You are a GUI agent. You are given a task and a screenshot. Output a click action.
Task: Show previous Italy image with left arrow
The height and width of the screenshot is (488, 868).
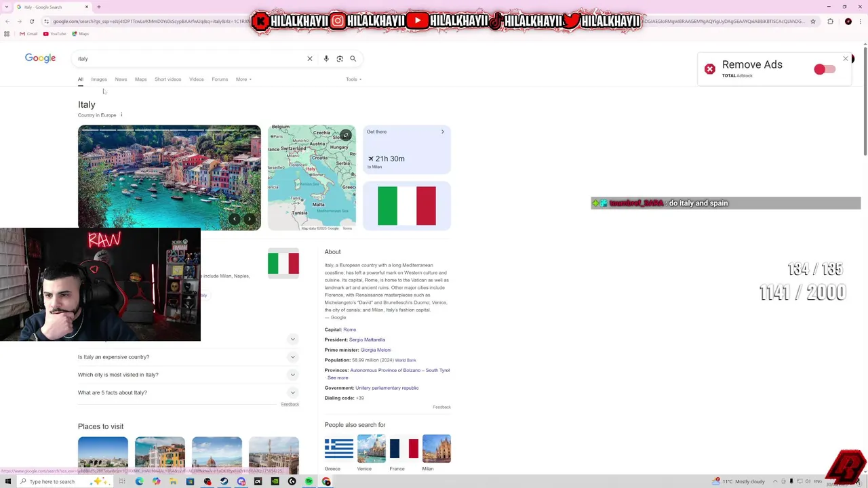click(x=235, y=219)
